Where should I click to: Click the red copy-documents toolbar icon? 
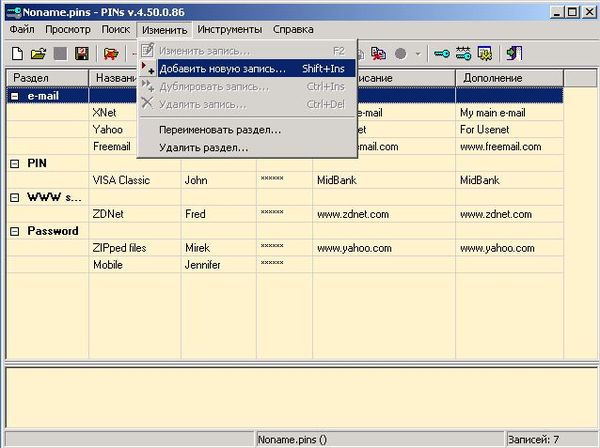(378, 54)
